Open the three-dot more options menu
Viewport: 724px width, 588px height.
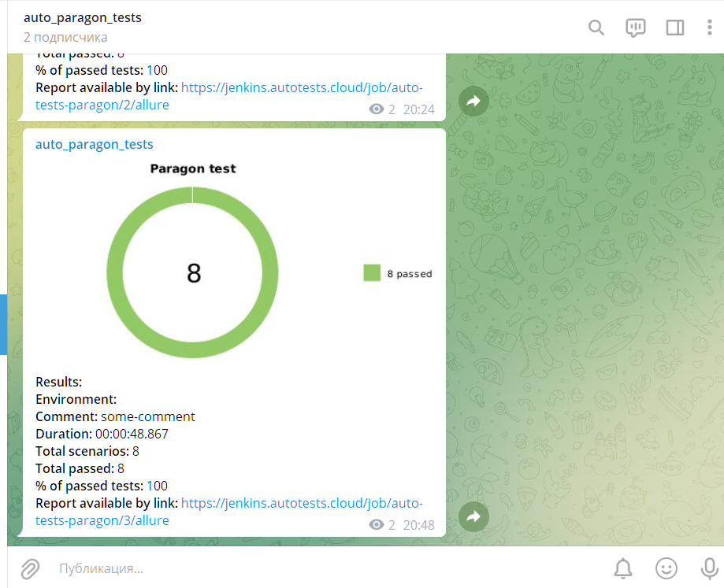point(710,28)
